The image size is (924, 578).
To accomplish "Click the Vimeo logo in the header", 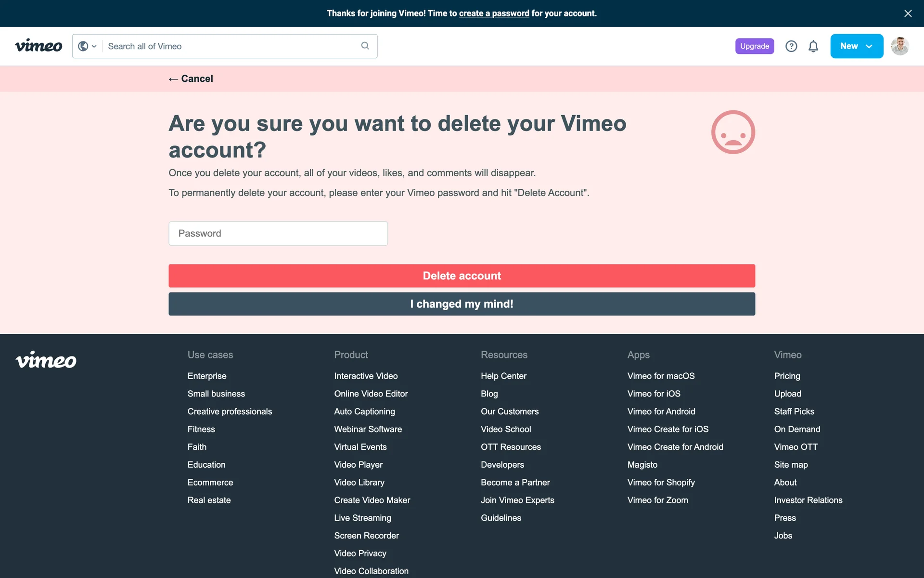I will coord(38,46).
